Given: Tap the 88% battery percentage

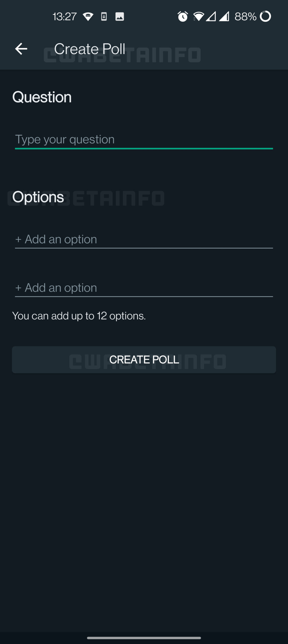Looking at the screenshot, I should click(245, 17).
